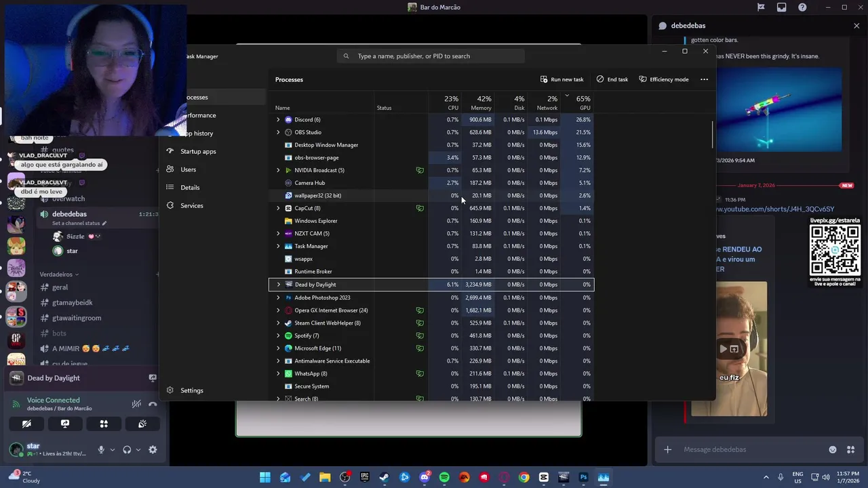The height and width of the screenshot is (488, 868).
Task: Click Discord's turn on camera button
Action: (x=26, y=424)
